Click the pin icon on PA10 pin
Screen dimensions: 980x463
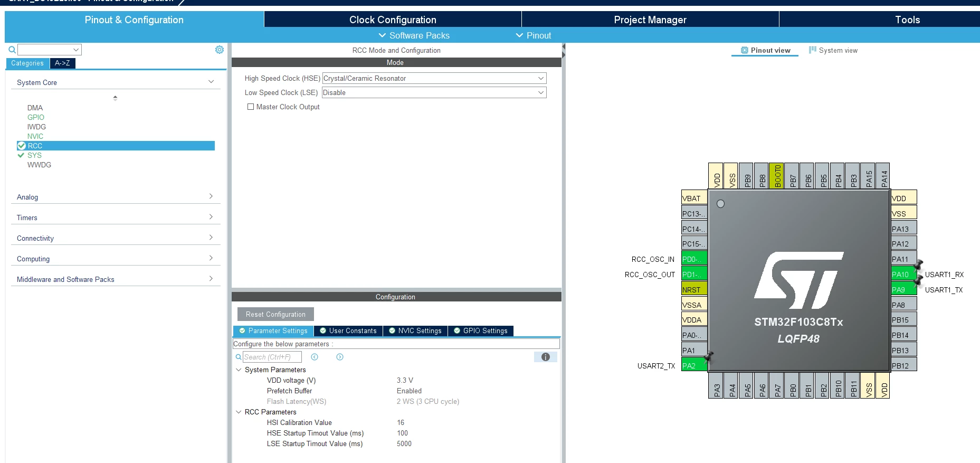918,264
